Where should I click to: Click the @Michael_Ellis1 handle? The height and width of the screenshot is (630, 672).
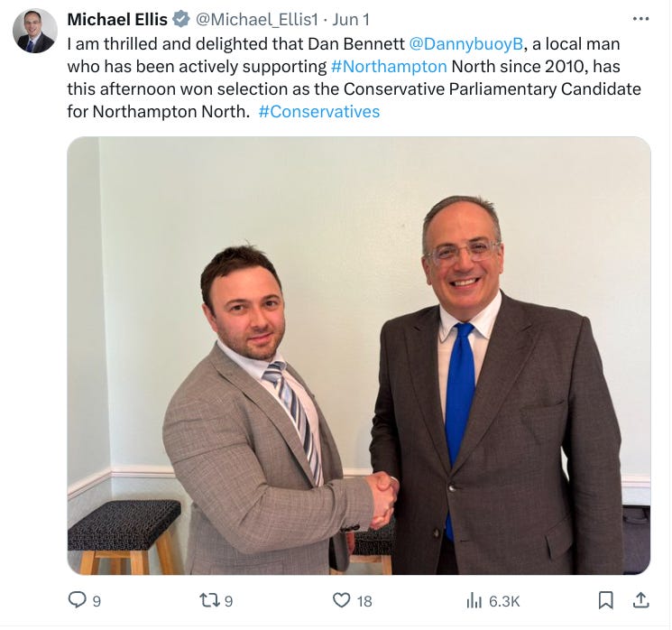[x=257, y=19]
